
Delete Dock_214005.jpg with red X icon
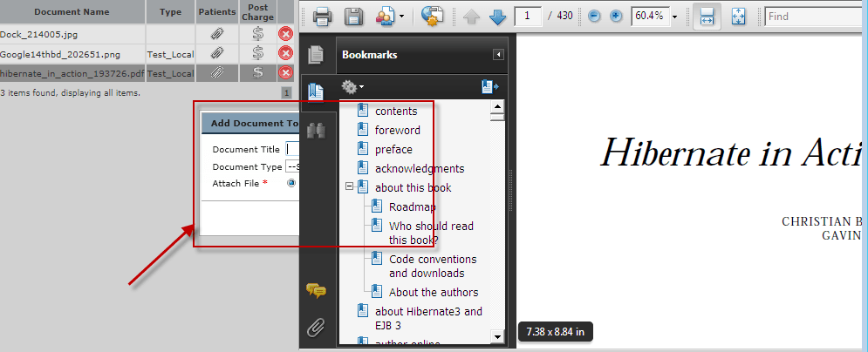pyautogui.click(x=285, y=34)
